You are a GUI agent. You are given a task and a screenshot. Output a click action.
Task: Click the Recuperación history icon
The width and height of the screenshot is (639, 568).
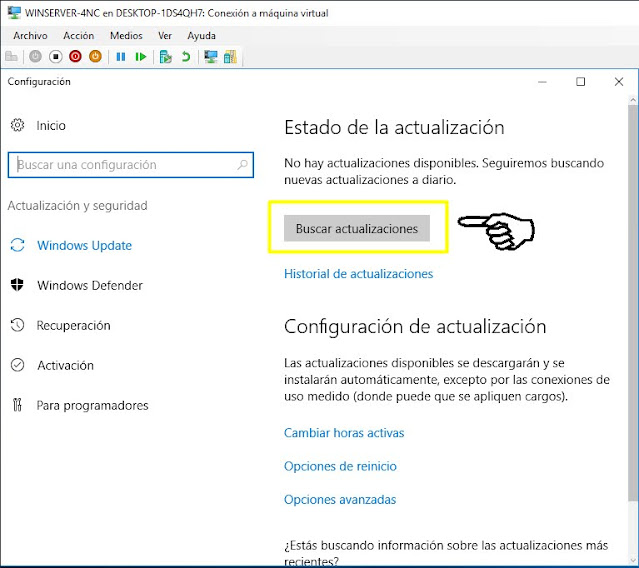pyautogui.click(x=18, y=325)
